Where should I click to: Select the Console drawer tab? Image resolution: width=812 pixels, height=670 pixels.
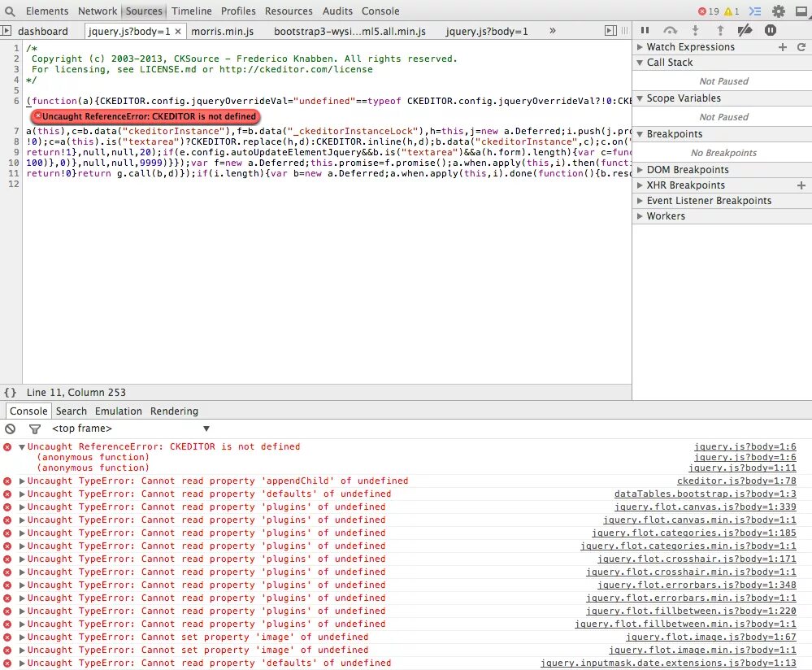point(28,411)
